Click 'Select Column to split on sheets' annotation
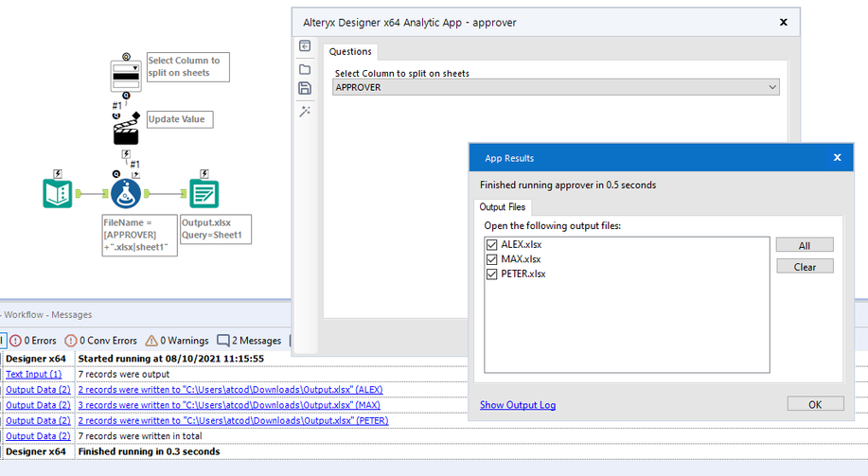 pos(187,67)
